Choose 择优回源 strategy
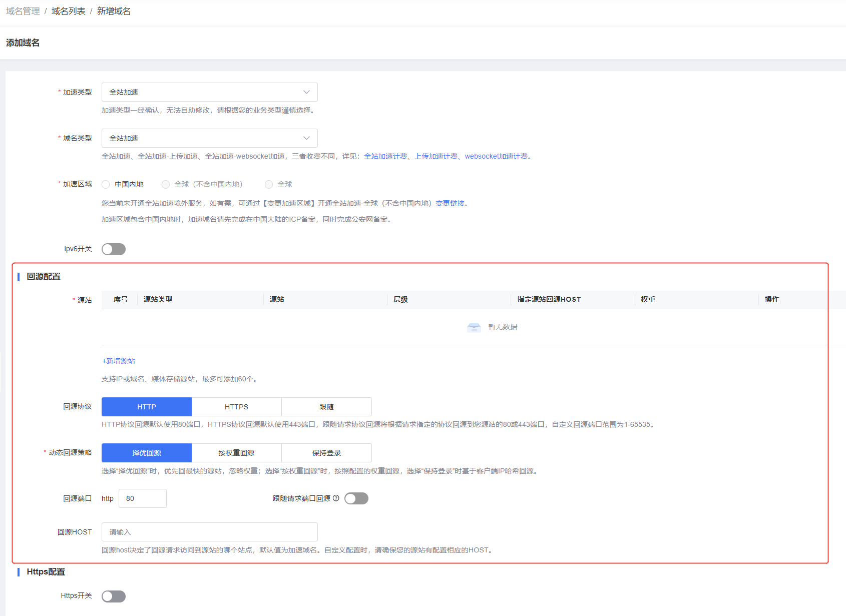This screenshot has height=616, width=846. tap(147, 453)
